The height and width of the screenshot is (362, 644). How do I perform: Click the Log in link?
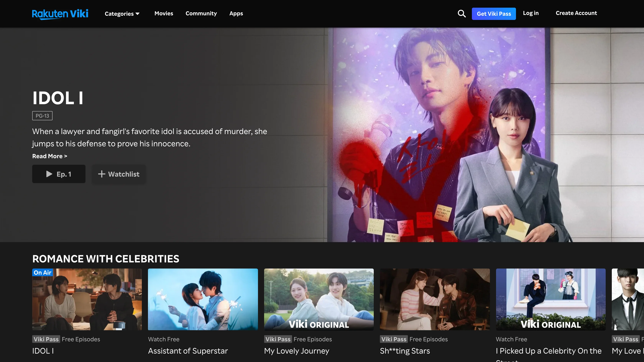click(x=531, y=13)
